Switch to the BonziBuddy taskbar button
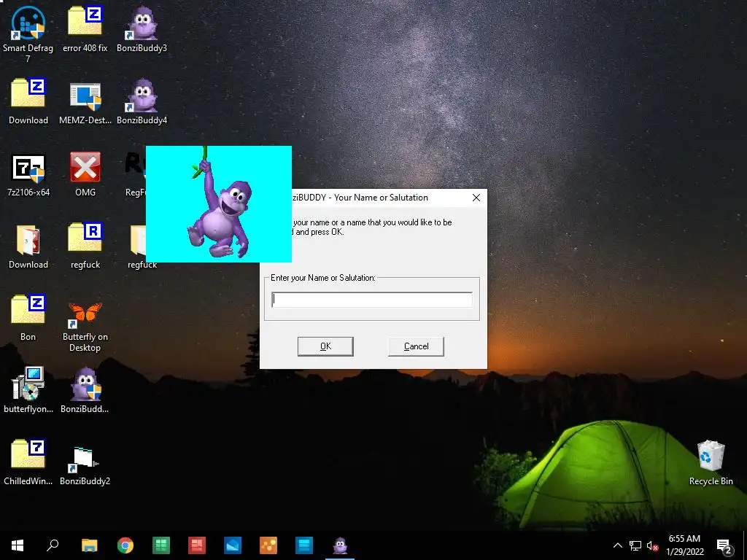 (x=340, y=545)
